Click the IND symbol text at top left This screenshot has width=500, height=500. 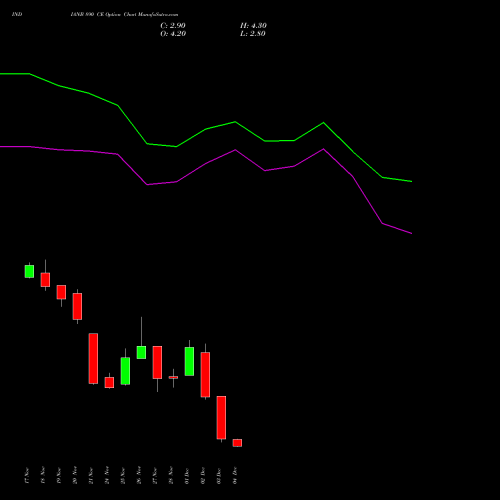pos(17,15)
